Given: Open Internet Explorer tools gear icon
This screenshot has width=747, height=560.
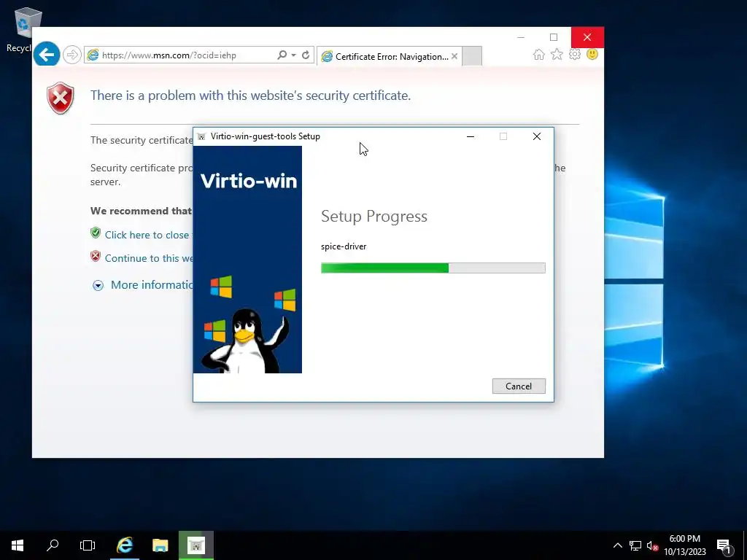Looking at the screenshot, I should tap(575, 54).
